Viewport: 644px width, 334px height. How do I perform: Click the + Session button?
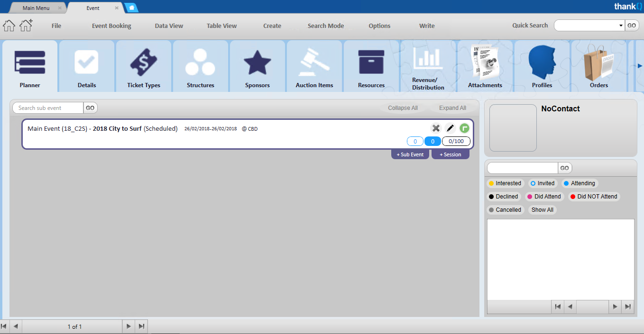click(x=450, y=154)
